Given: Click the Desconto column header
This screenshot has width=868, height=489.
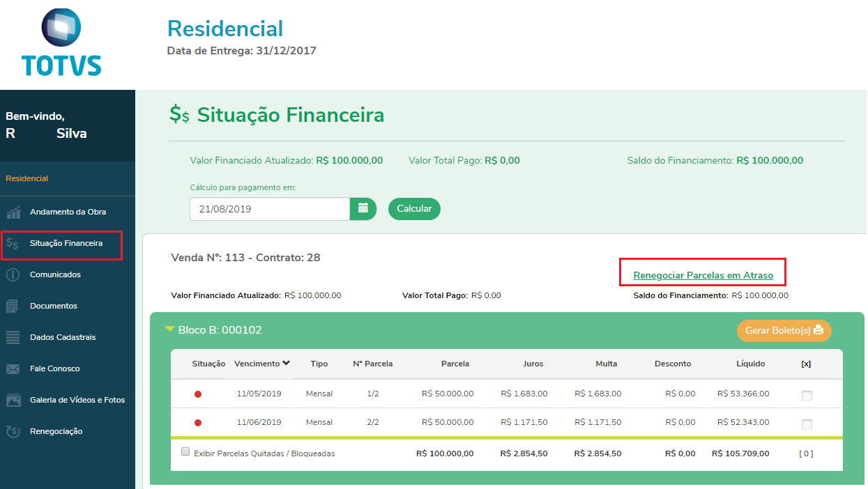Looking at the screenshot, I should click(673, 364).
